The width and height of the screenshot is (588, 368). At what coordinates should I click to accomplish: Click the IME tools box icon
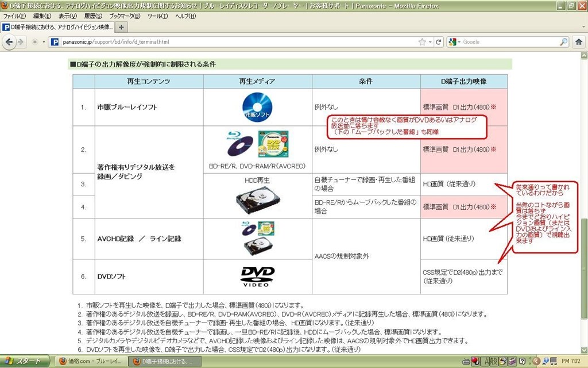(x=512, y=361)
